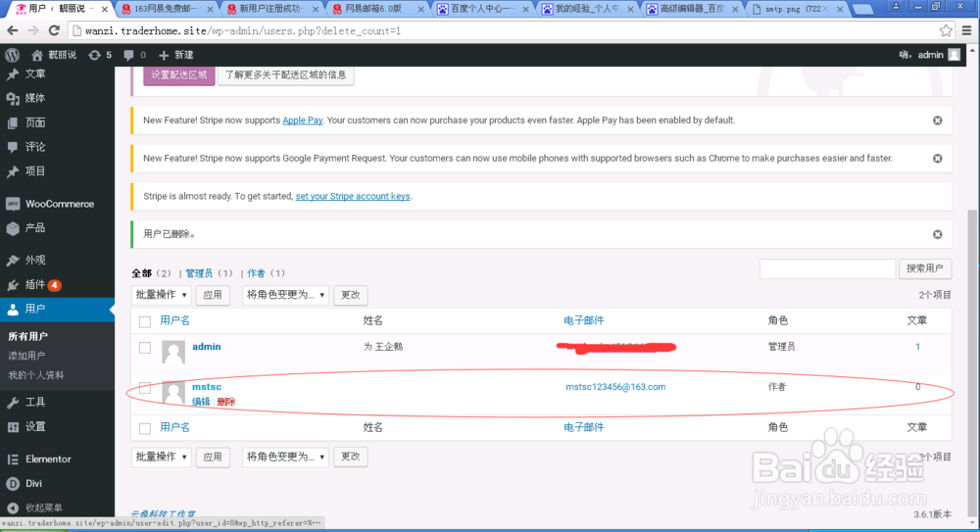The image size is (980, 532).
Task: Open the comments bubble icon in admin bar
Action: [128, 55]
